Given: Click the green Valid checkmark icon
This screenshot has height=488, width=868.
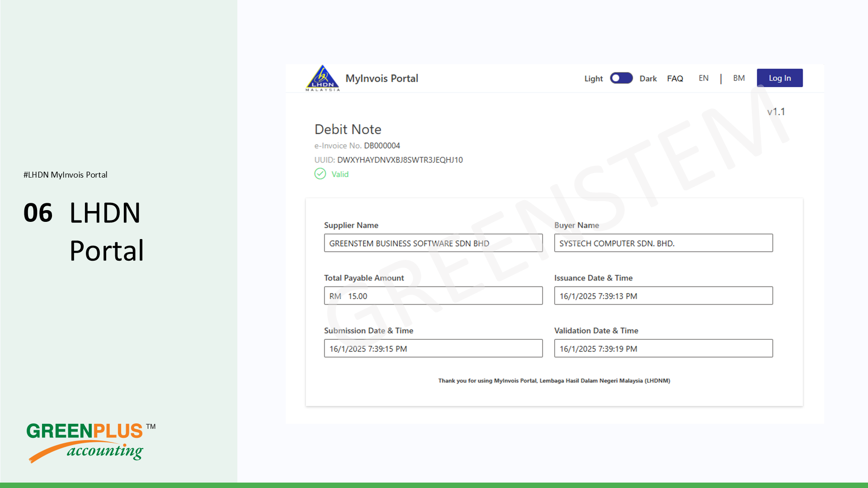Looking at the screenshot, I should (x=320, y=174).
